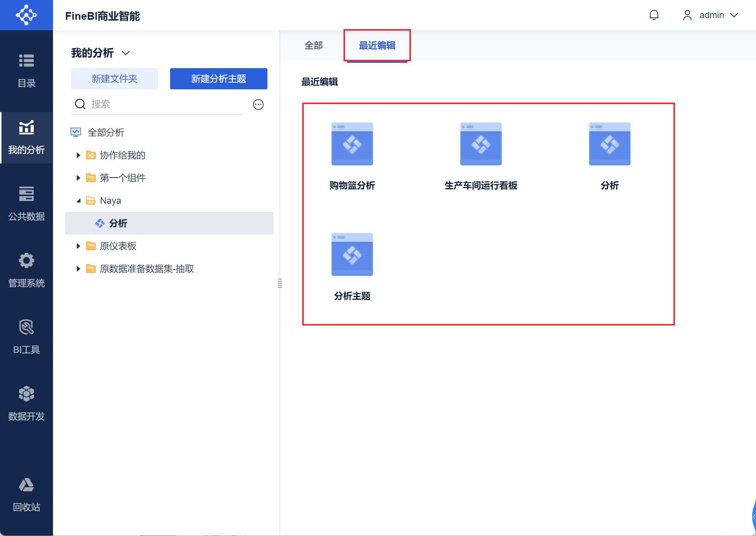
Task: Switch to the 全部 tab
Action: click(x=314, y=45)
